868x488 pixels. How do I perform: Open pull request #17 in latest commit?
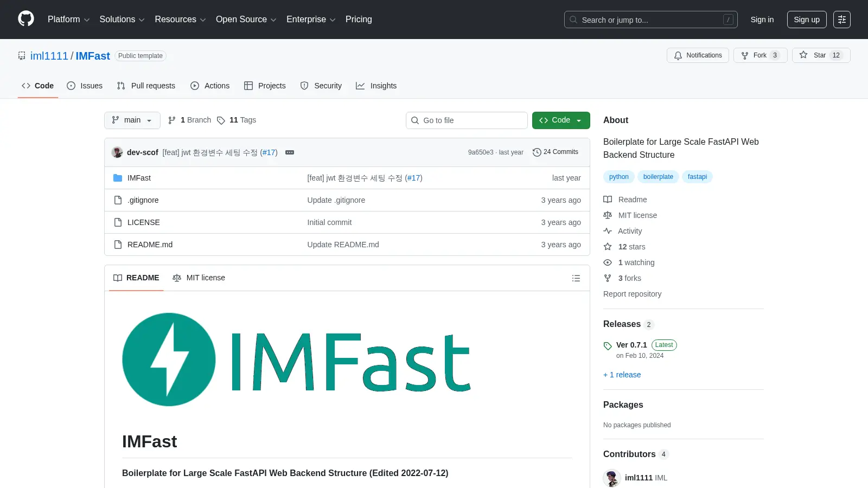point(269,152)
